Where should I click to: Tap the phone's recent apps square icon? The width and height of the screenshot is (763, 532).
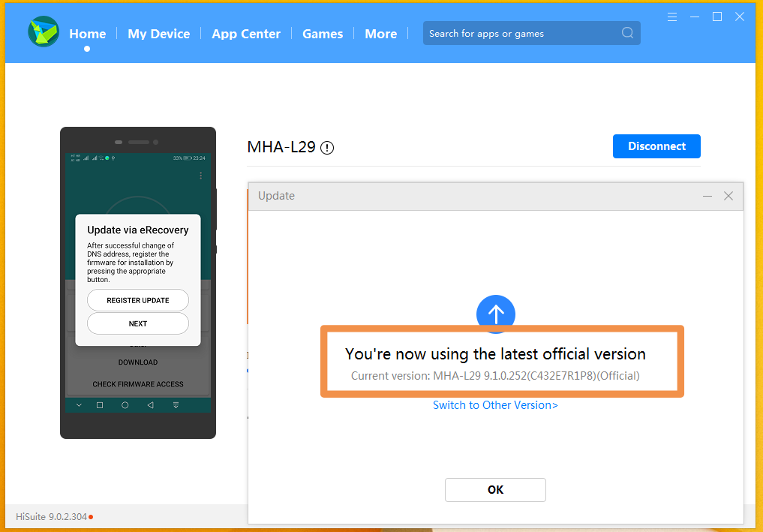coord(100,405)
